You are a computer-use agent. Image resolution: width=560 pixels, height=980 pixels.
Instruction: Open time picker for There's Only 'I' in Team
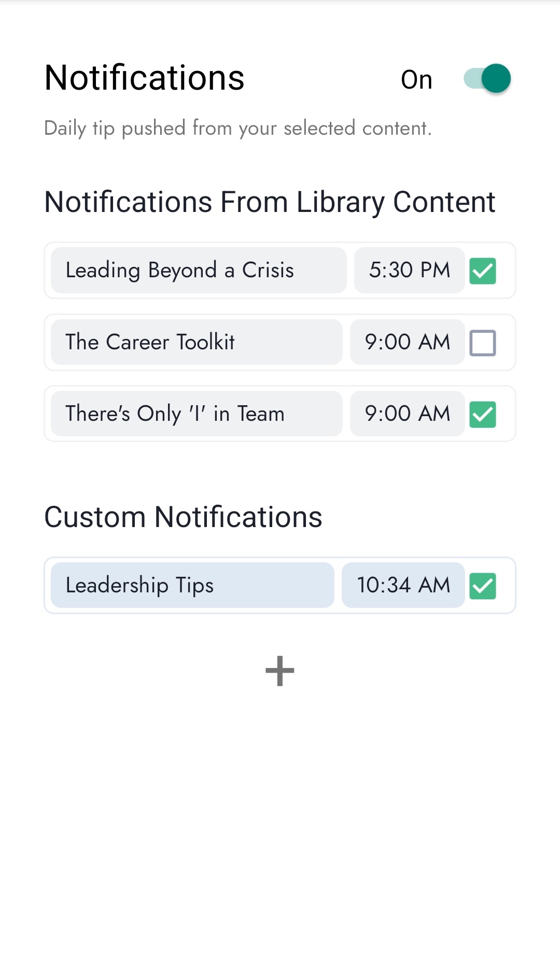click(407, 414)
